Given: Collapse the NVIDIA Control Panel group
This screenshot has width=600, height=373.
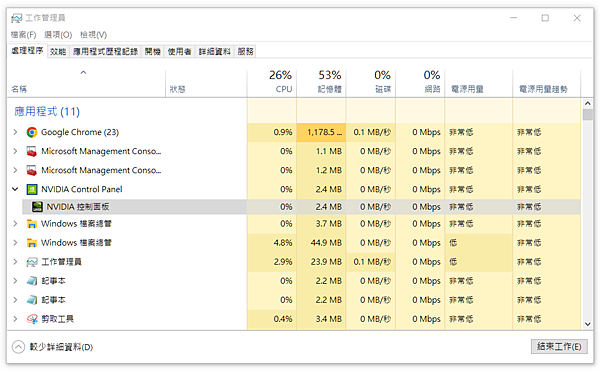Looking at the screenshot, I should click(15, 189).
